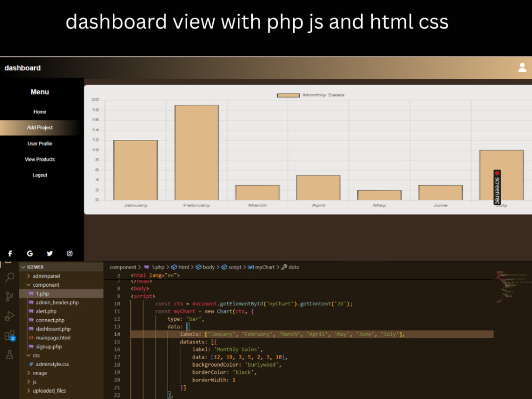This screenshot has width=532, height=399.
Task: Click line number 14 in gutter
Action: pos(117,334)
